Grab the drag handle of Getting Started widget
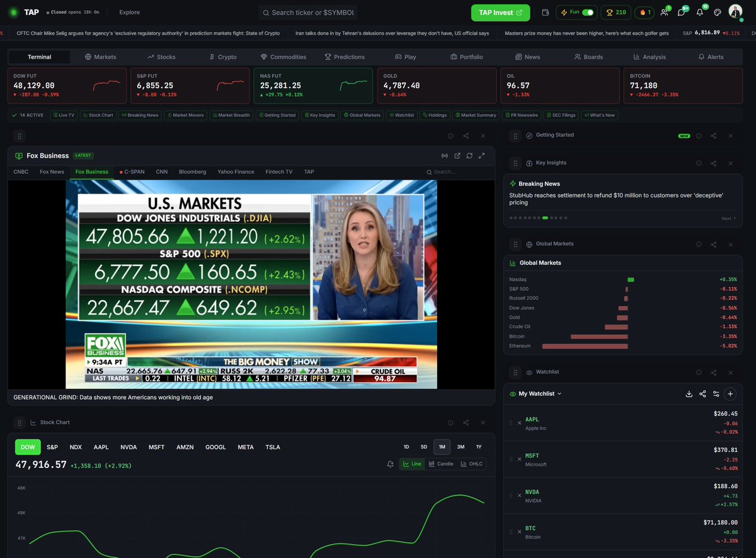Viewport: 756px width, 558px height. (515, 136)
